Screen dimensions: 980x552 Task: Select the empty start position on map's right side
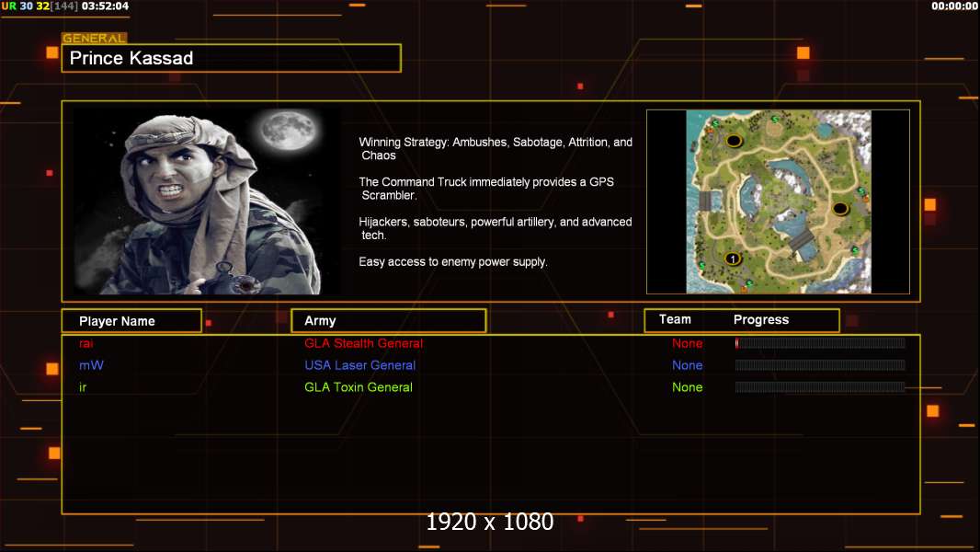point(839,209)
